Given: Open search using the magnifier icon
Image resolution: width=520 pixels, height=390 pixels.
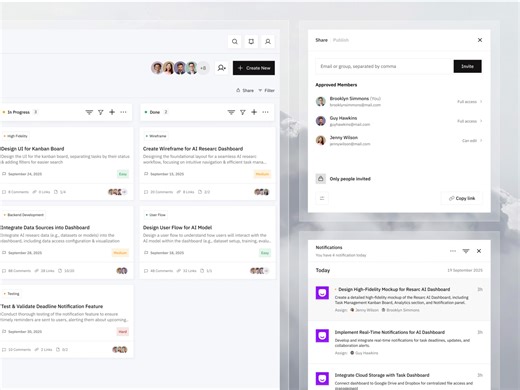Looking at the screenshot, I should coord(235,42).
